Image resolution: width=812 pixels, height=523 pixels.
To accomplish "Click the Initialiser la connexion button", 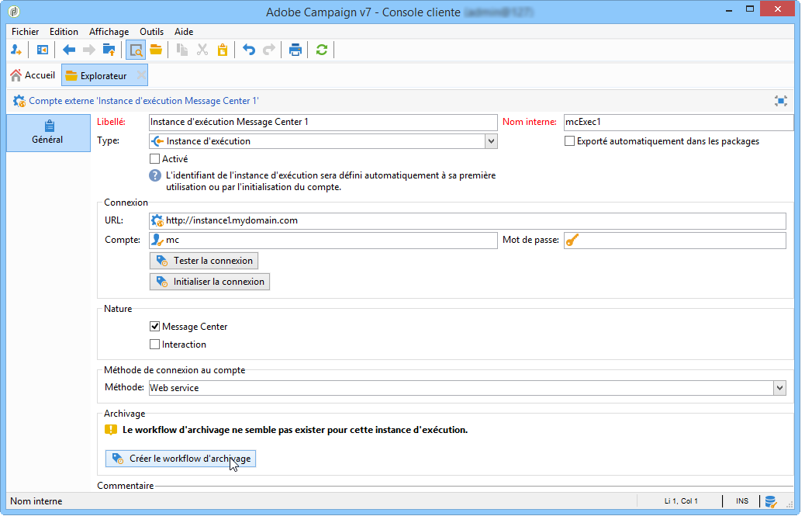I will click(x=209, y=282).
